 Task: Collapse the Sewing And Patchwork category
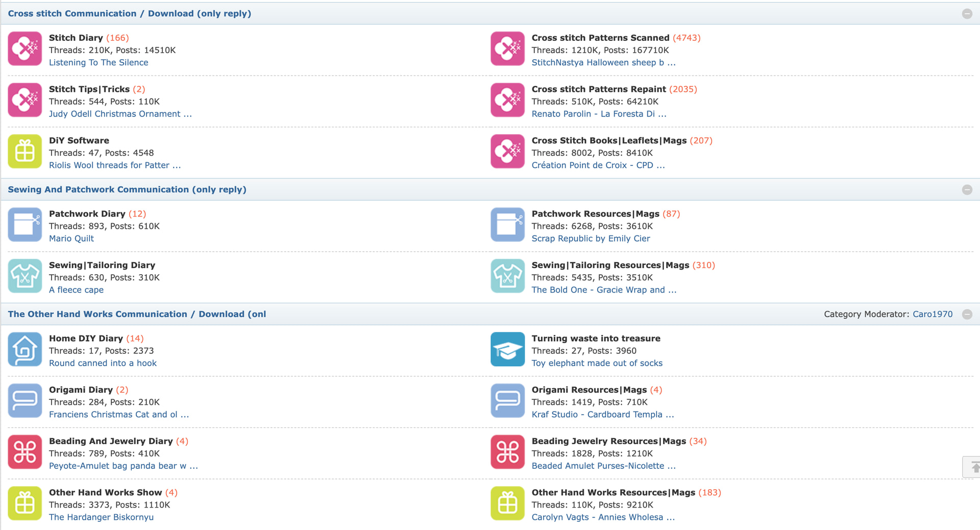coord(967,190)
